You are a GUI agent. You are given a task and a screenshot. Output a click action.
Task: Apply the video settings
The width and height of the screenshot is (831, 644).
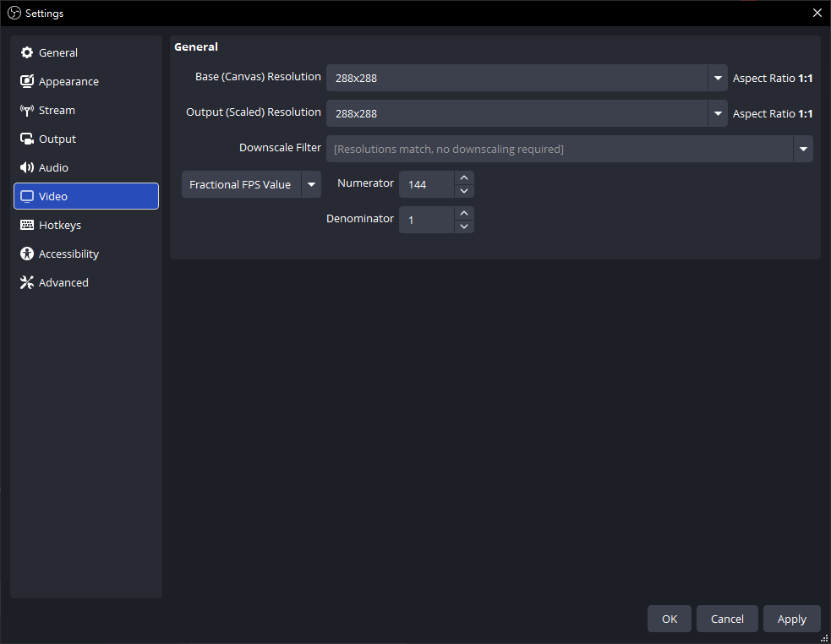(x=792, y=619)
